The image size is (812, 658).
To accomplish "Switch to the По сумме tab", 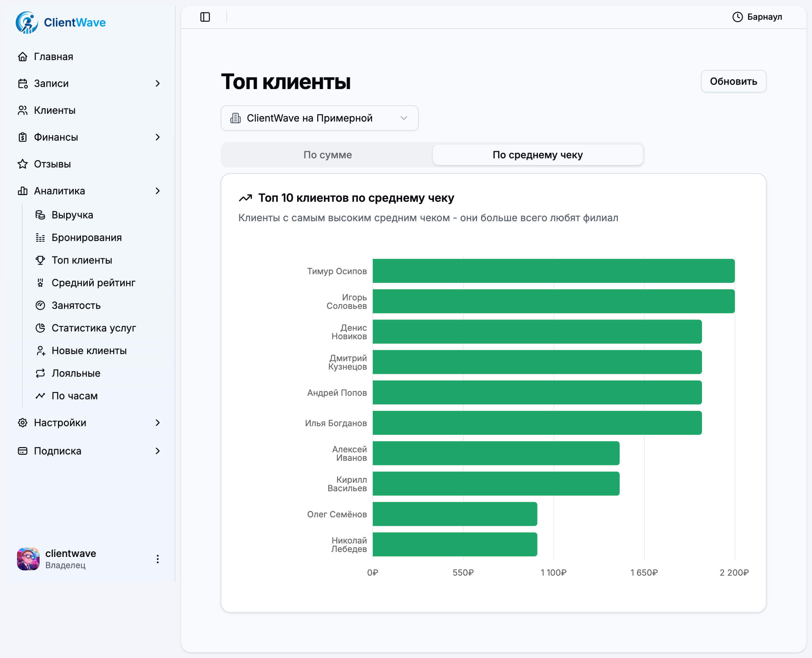I will pos(327,155).
